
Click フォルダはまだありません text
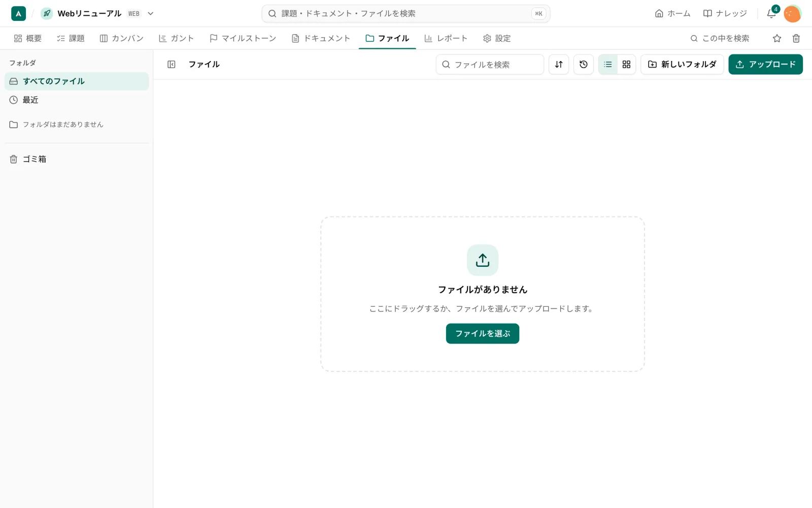(63, 124)
